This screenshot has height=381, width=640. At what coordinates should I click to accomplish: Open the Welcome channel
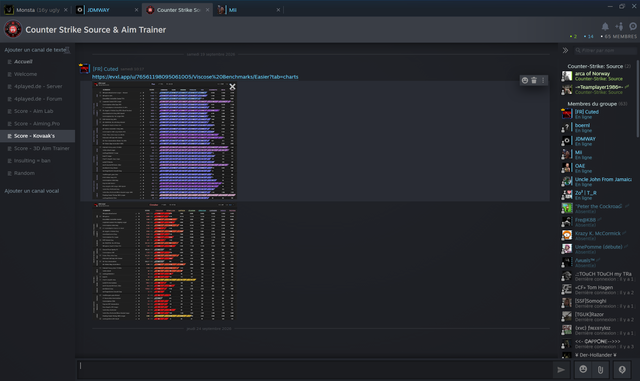[x=38, y=74]
